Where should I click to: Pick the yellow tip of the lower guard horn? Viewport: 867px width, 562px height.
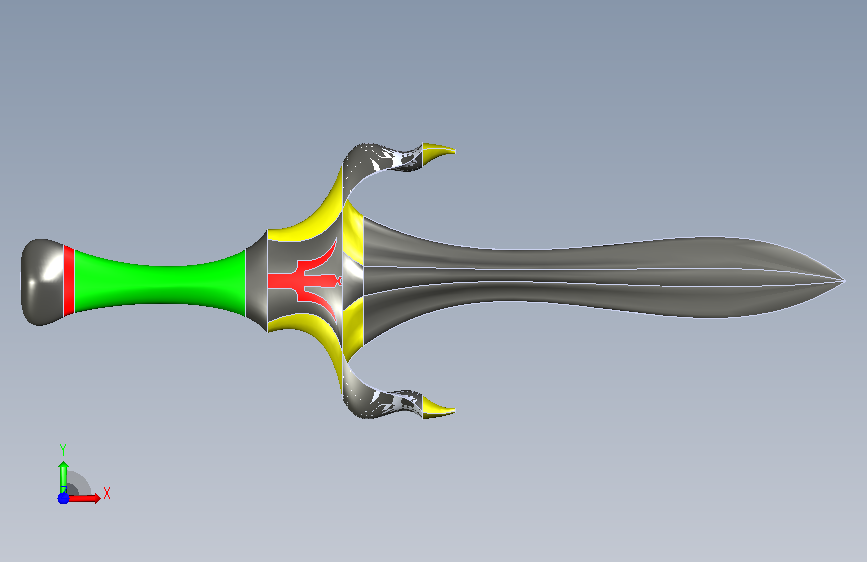pyautogui.click(x=438, y=408)
